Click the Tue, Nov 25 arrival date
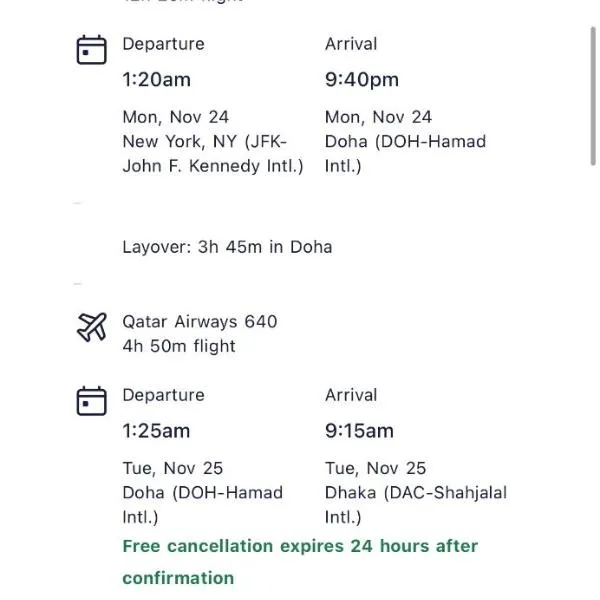The image size is (600, 600). coord(375,468)
